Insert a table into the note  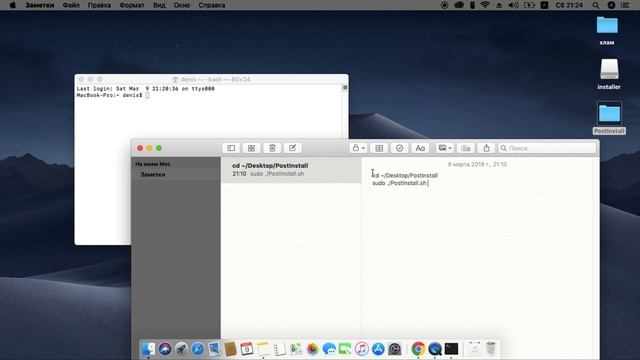[379, 148]
